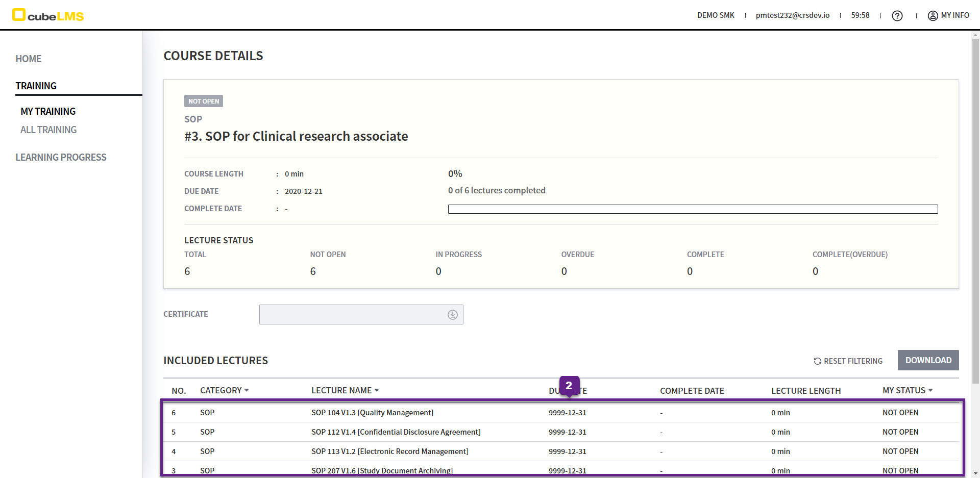Viewport: 980px width, 478px height.
Task: Click the course completion progress bar
Action: point(693,209)
